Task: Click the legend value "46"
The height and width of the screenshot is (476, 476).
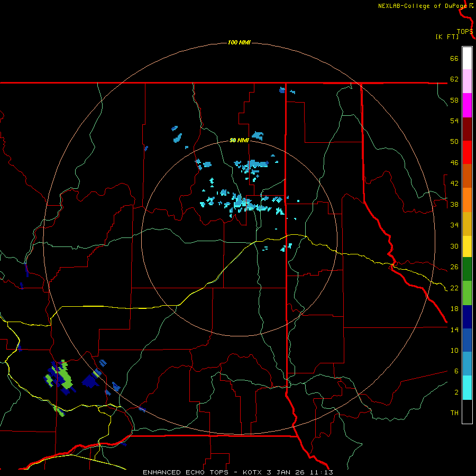Action: pos(454,163)
